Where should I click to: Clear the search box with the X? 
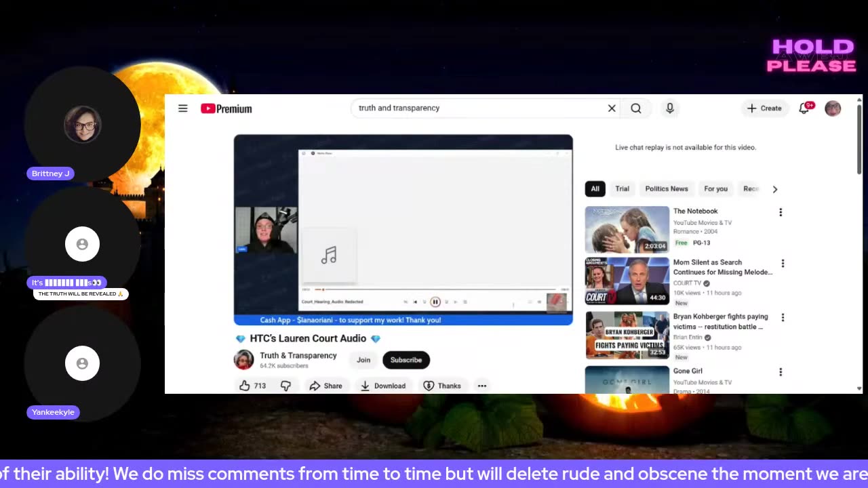tap(612, 108)
